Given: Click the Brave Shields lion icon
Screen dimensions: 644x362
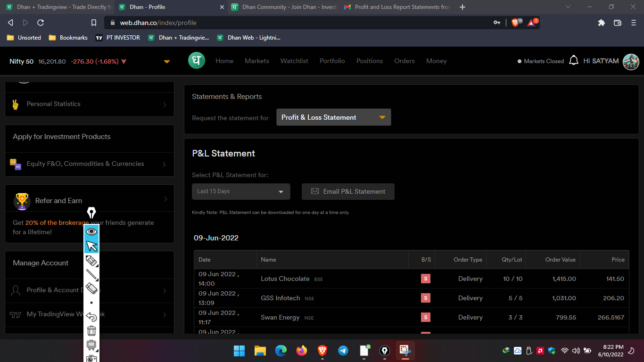Looking at the screenshot, I should pos(516,22).
